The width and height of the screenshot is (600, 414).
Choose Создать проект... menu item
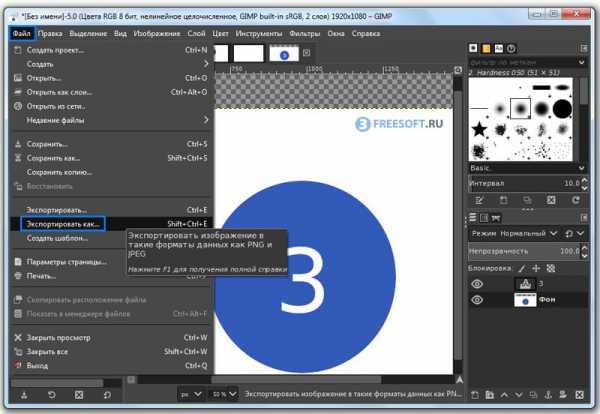(x=111, y=50)
